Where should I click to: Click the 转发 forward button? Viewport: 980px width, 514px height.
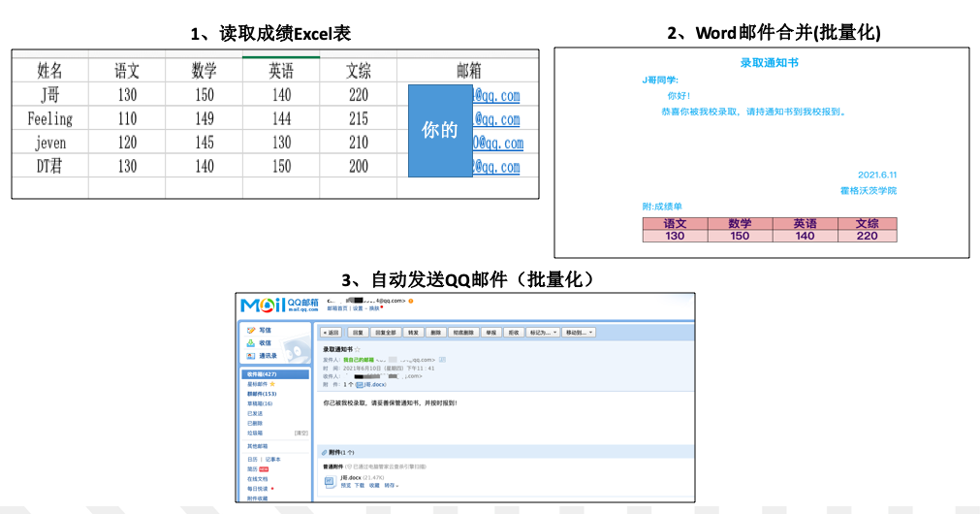click(x=413, y=333)
